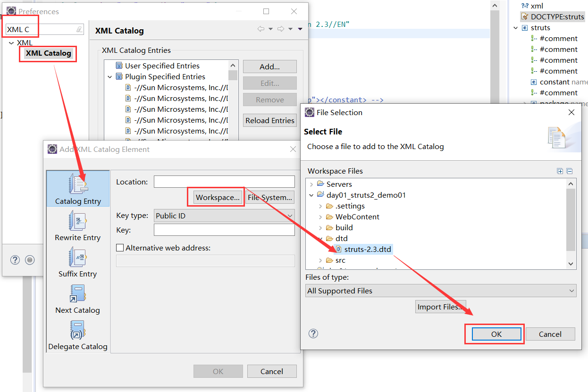Select the Suffix Entry icon
The width and height of the screenshot is (588, 392).
(x=78, y=257)
